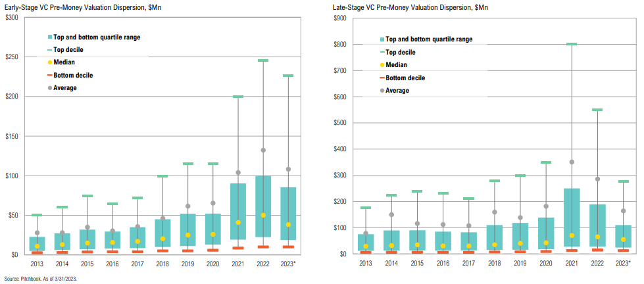Select the 2022 top decile marker in Early-Stage chart
Image resolution: width=644 pixels, height=284 pixels.
(263, 60)
